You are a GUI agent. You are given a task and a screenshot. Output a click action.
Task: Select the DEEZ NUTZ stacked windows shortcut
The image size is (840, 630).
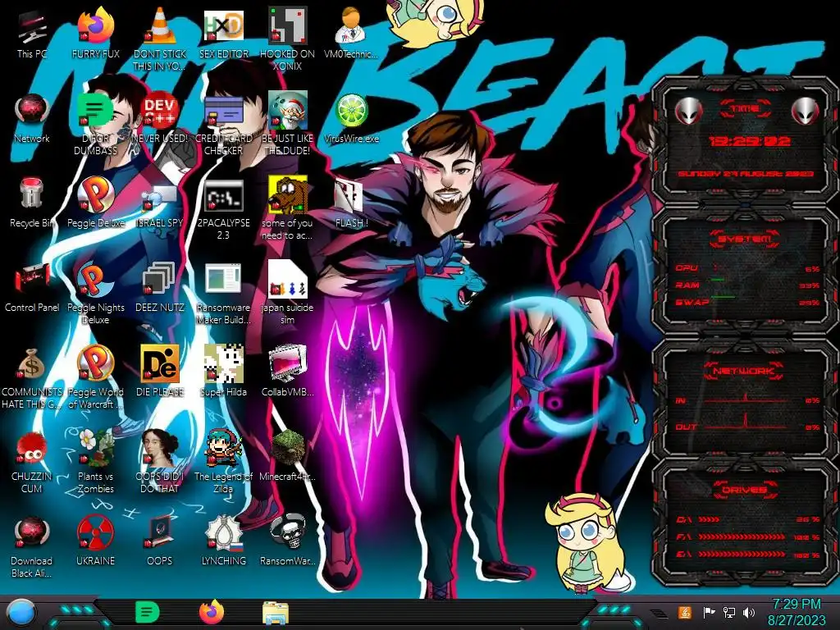click(160, 287)
